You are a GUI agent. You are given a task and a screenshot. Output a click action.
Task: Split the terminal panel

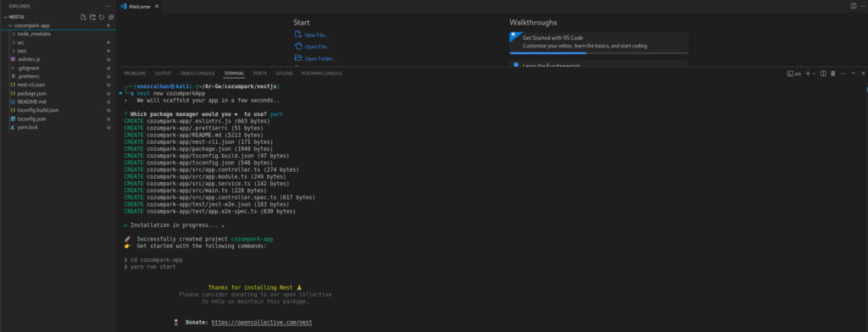(823, 73)
